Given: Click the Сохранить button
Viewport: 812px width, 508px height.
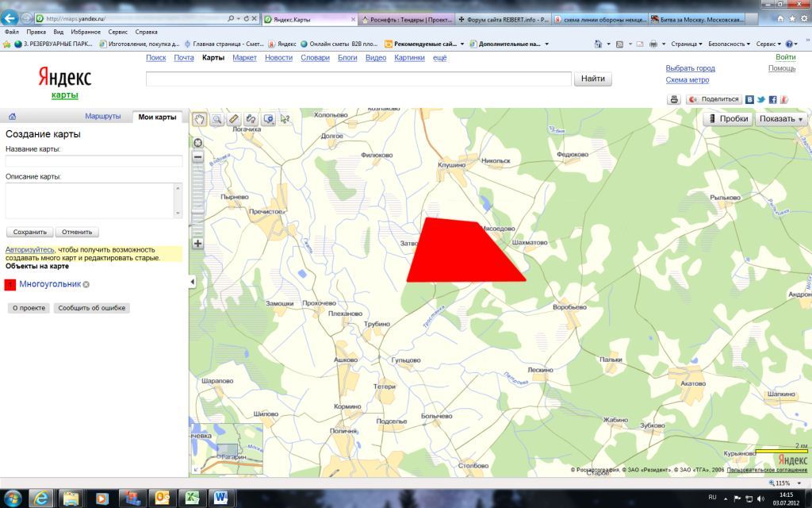Looking at the screenshot, I should (30, 233).
